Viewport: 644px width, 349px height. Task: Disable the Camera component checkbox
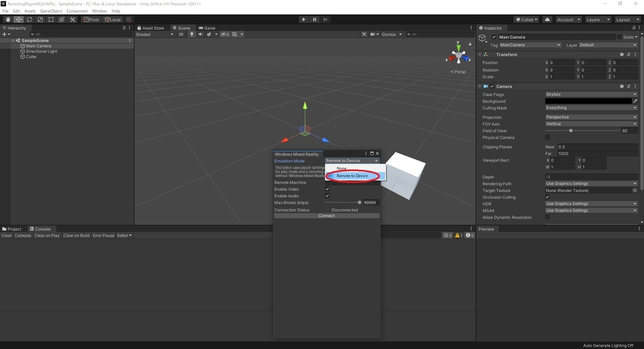(492, 86)
